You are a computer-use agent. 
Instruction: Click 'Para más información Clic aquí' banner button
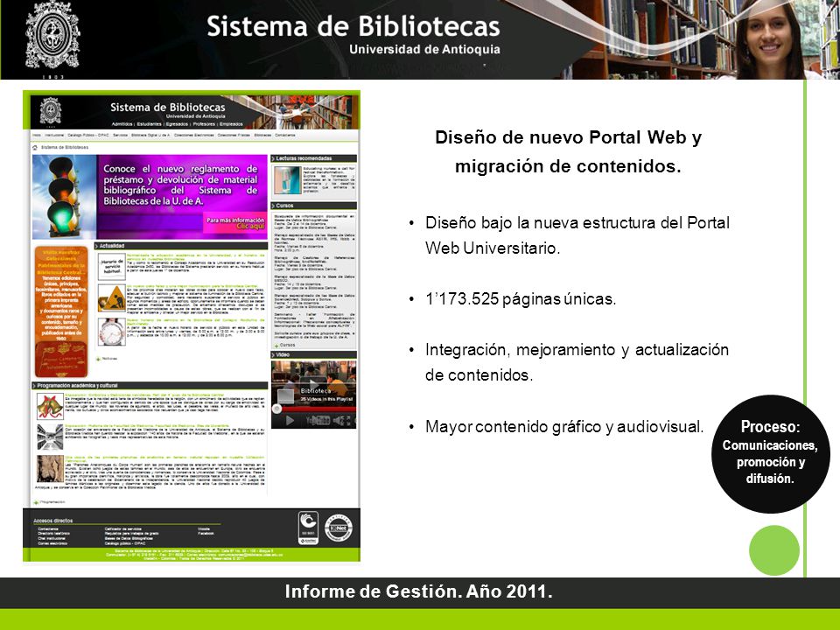click(235, 223)
